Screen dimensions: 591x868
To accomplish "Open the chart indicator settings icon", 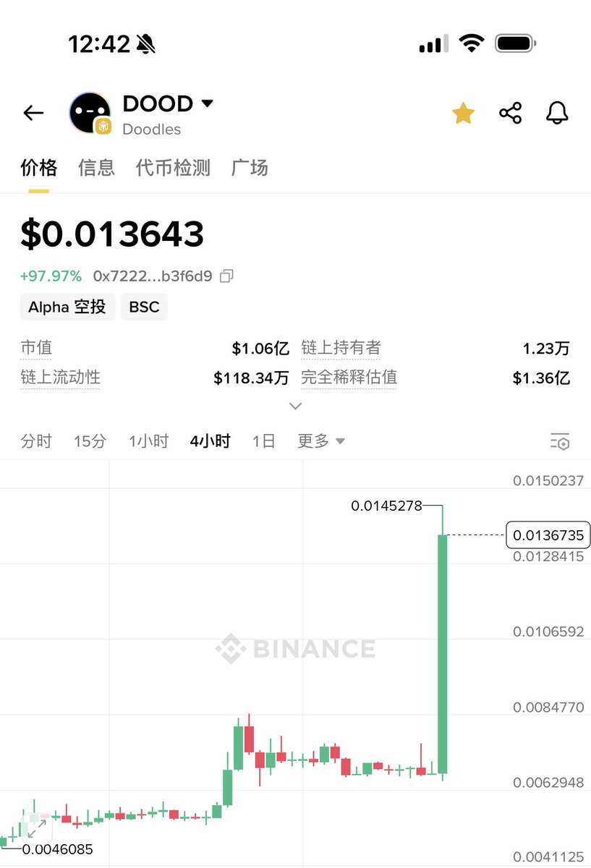I will 559,441.
